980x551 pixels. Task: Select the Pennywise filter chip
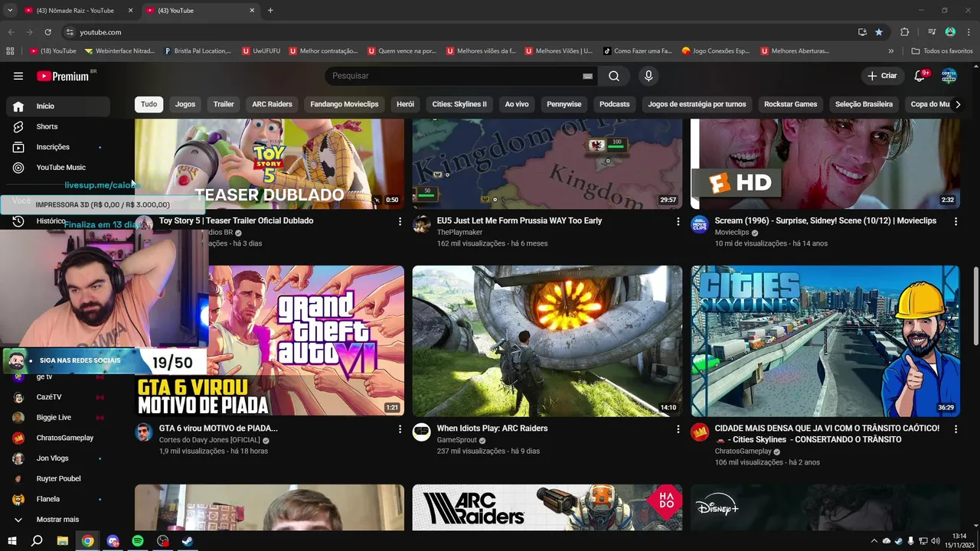[564, 104]
